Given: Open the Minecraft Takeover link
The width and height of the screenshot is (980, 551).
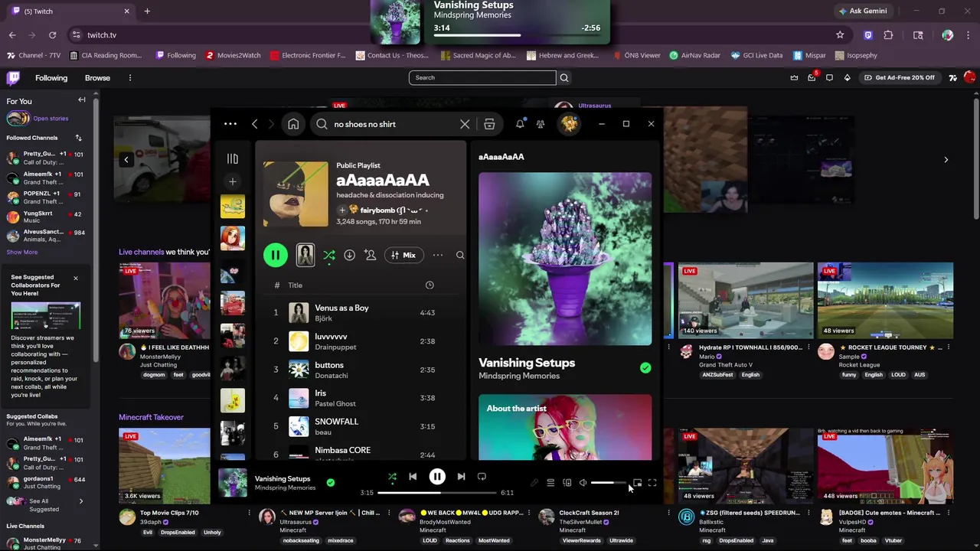Looking at the screenshot, I should (x=151, y=417).
